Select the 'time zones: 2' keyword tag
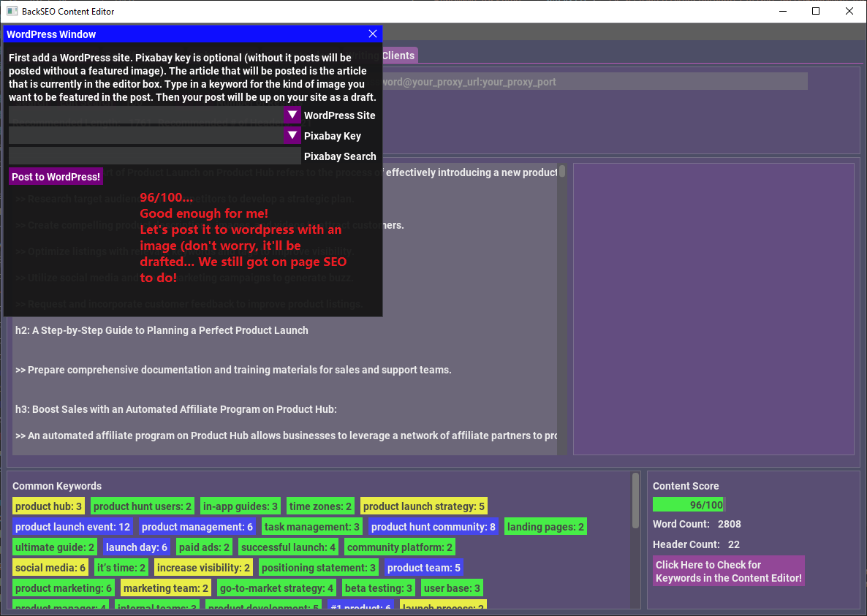The image size is (867, 616). pyautogui.click(x=321, y=506)
